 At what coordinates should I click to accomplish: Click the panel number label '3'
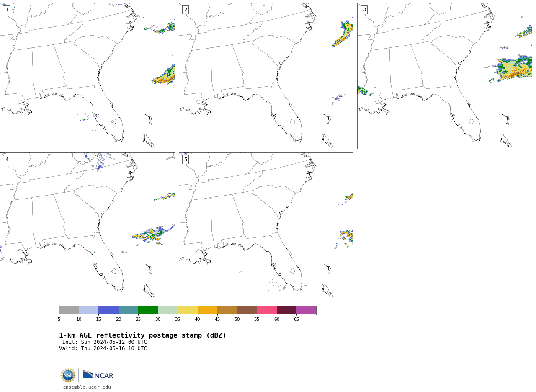coord(364,10)
